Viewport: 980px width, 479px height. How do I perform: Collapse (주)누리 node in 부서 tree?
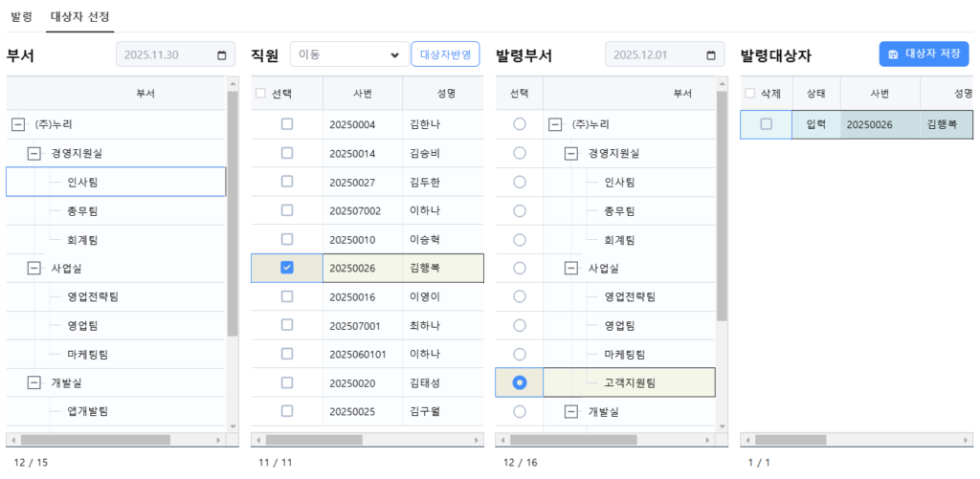[x=18, y=124]
